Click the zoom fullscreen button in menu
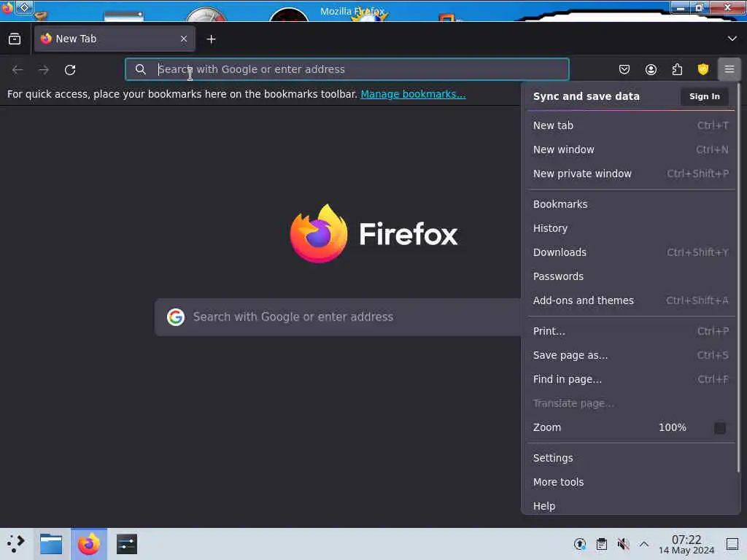Viewport: 747px width, 560px height. 720,427
